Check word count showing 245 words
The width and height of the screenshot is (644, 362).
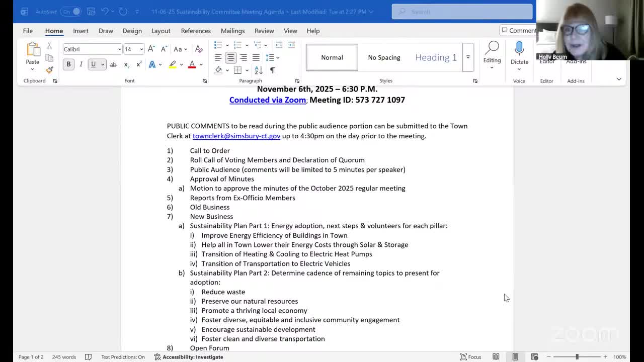point(64,357)
